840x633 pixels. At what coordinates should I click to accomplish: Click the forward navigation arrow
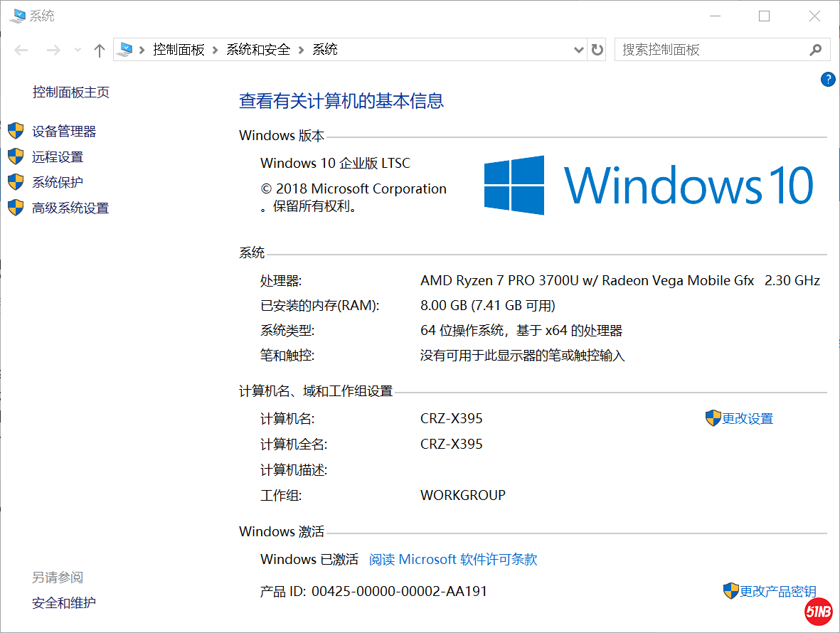coord(53,50)
